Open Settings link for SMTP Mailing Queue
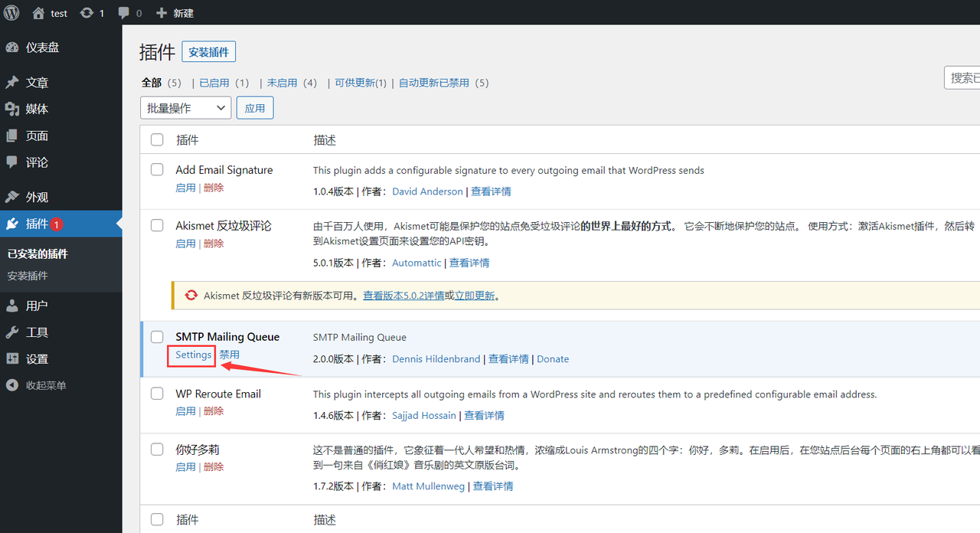Image resolution: width=980 pixels, height=533 pixels. (x=193, y=355)
